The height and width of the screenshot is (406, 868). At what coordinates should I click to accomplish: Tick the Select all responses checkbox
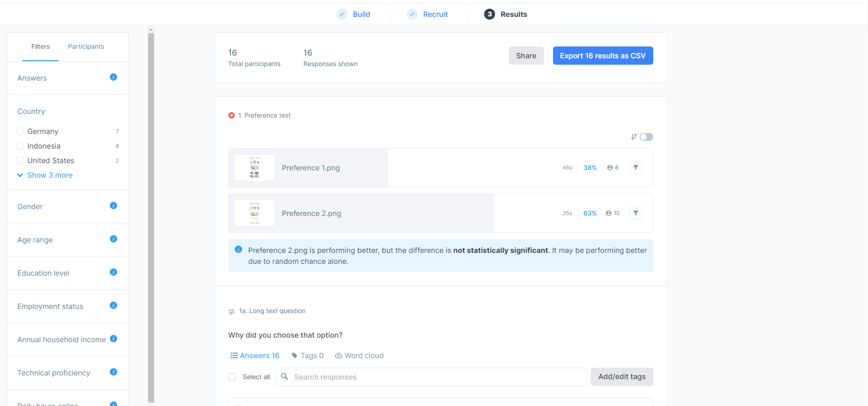[x=232, y=377]
